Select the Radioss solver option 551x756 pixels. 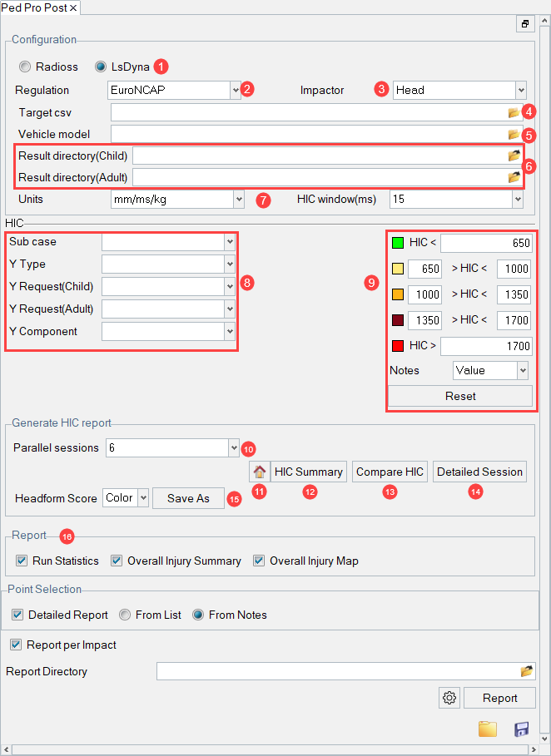point(25,67)
